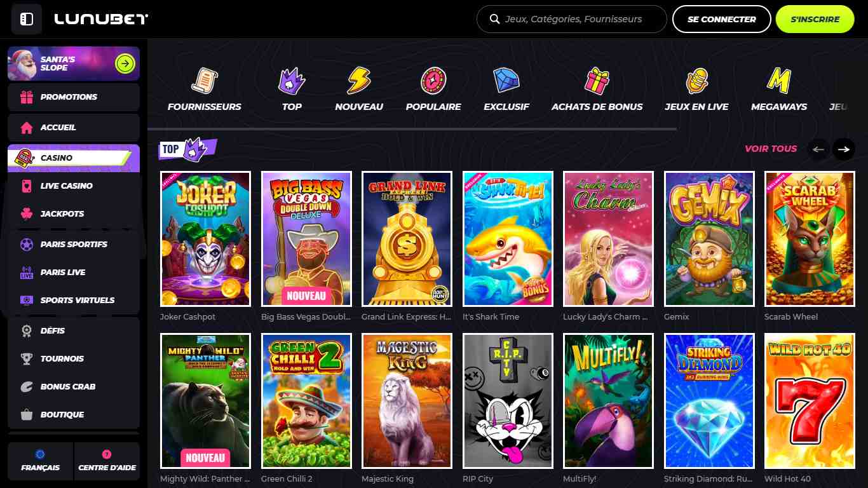Screen dimensions: 868x488
Task: Open the RIP City game thumbnail
Action: point(508,401)
